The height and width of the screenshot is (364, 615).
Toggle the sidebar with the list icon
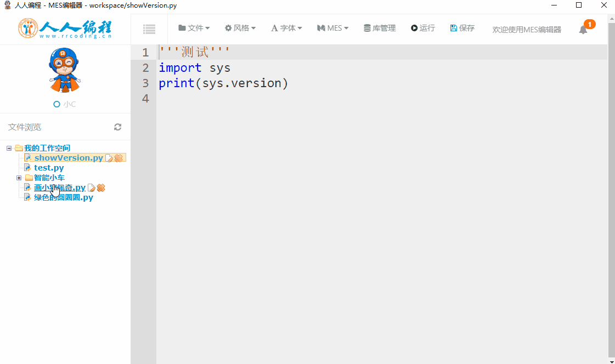149,29
